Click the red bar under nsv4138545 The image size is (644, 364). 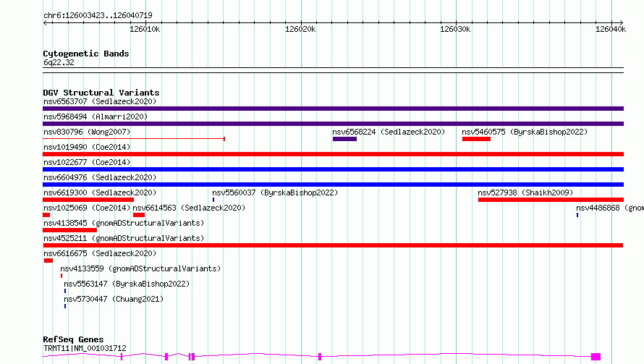pos(69,230)
